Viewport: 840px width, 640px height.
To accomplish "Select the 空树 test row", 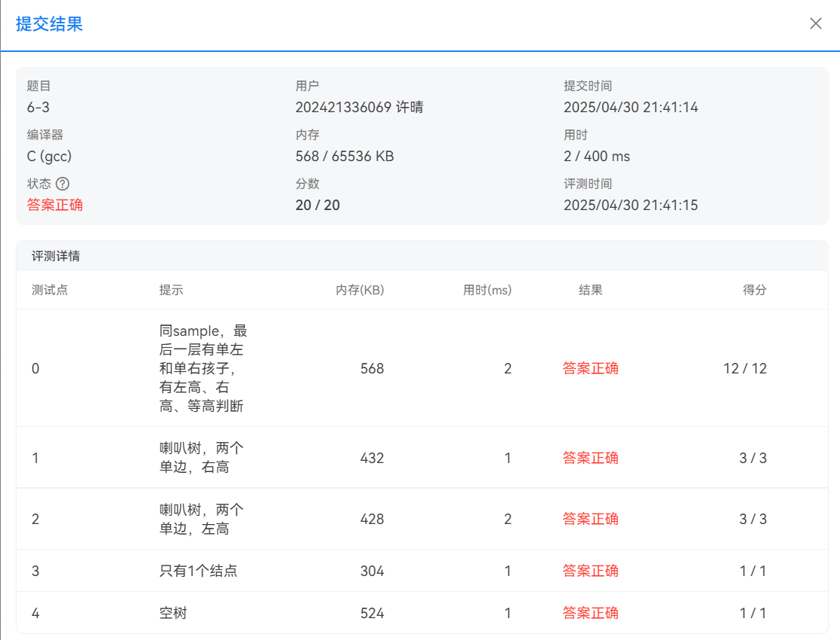I will pyautogui.click(x=173, y=613).
